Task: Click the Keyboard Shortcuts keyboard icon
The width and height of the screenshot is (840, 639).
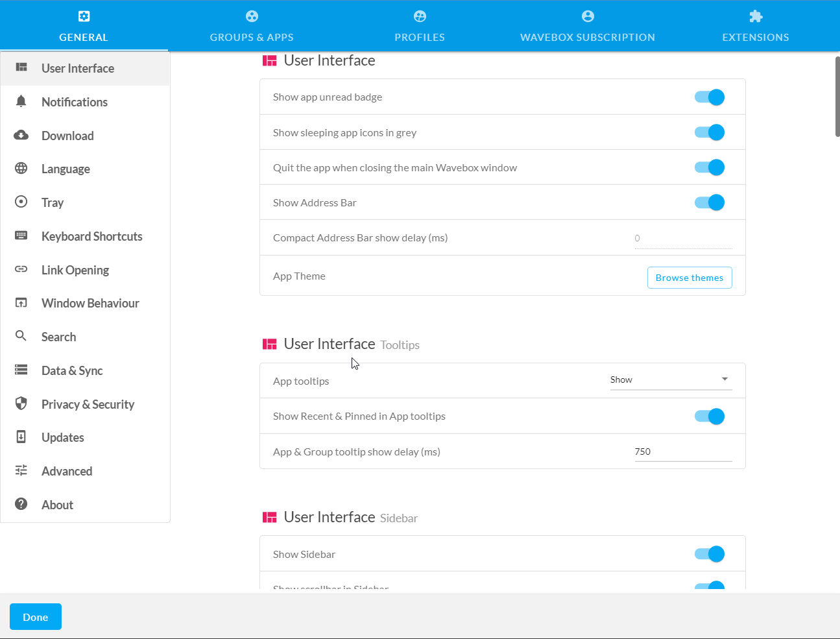Action: pos(21,235)
